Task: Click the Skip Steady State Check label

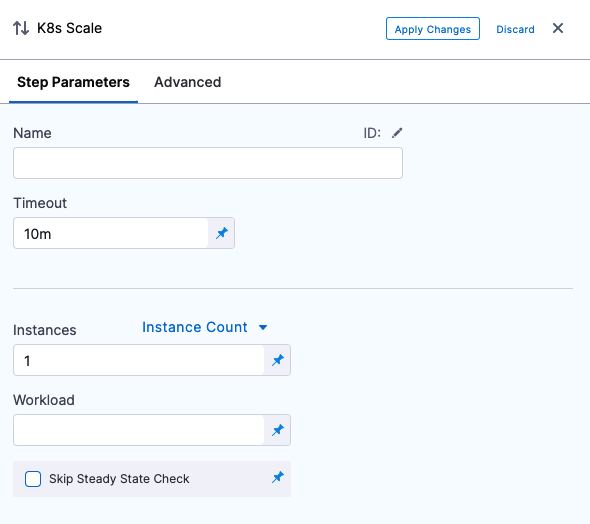Action: tap(119, 479)
